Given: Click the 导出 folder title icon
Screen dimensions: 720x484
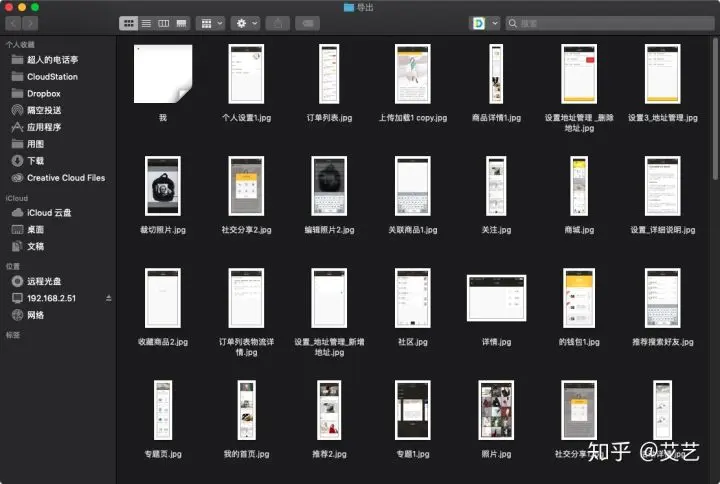Looking at the screenshot, I should point(349,7).
